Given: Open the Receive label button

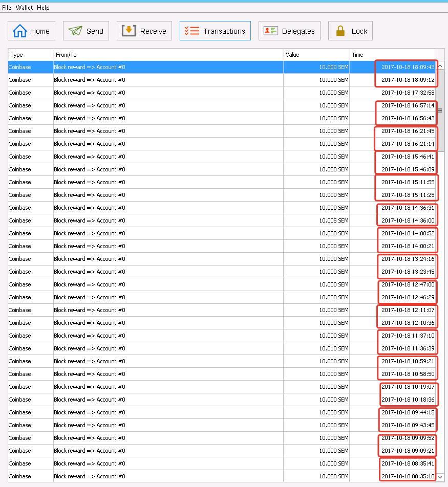Looking at the screenshot, I should pos(144,31).
